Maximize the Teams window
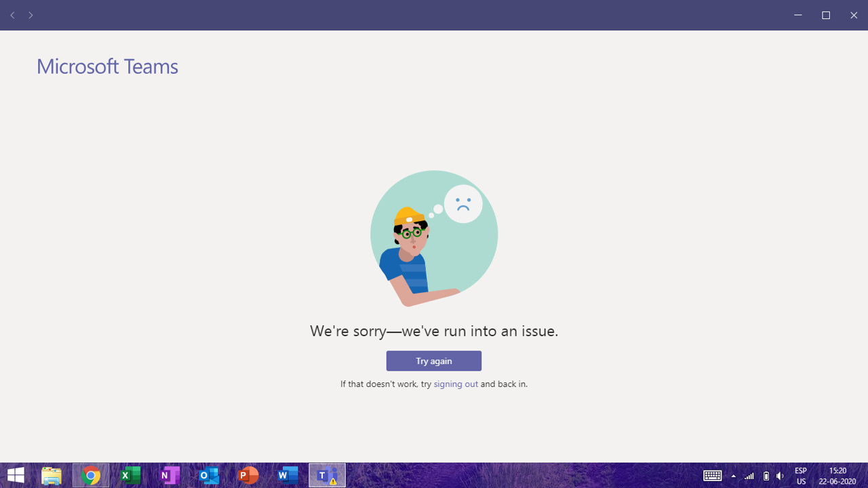Viewport: 868px width, 488px height. pyautogui.click(x=826, y=15)
